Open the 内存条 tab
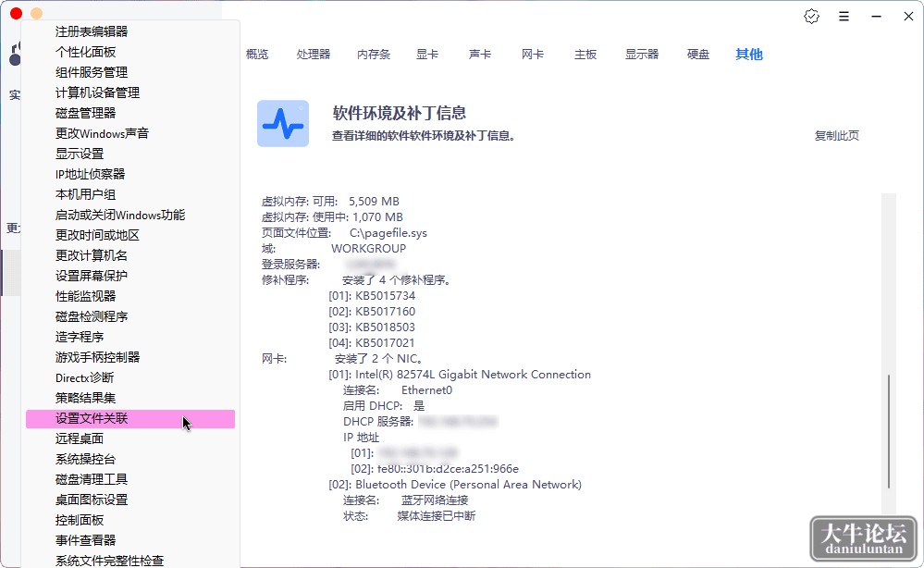 [374, 55]
